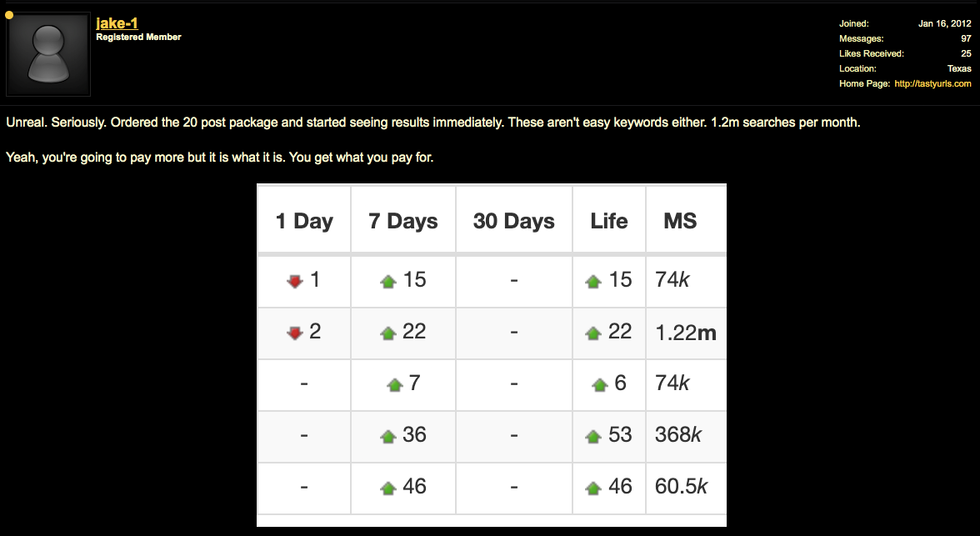Screen dimensions: 980x536
Task: Select the 30 Days column header
Action: tap(513, 221)
